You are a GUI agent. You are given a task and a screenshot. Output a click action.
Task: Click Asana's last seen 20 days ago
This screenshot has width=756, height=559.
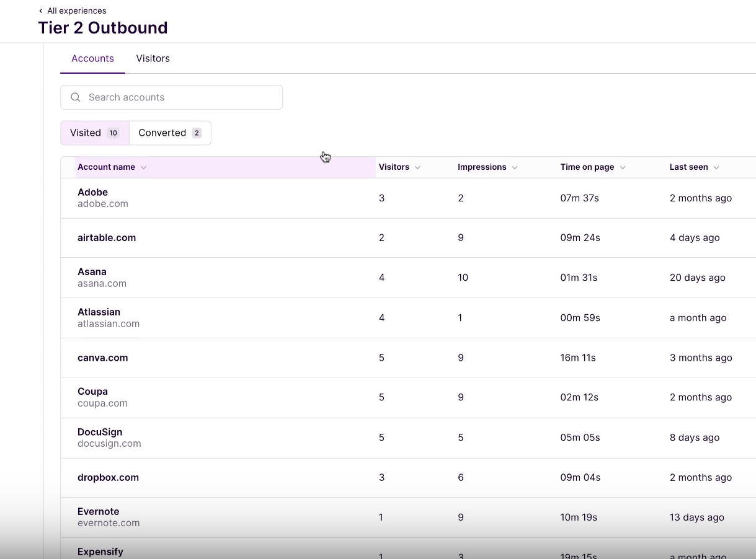[x=698, y=278]
